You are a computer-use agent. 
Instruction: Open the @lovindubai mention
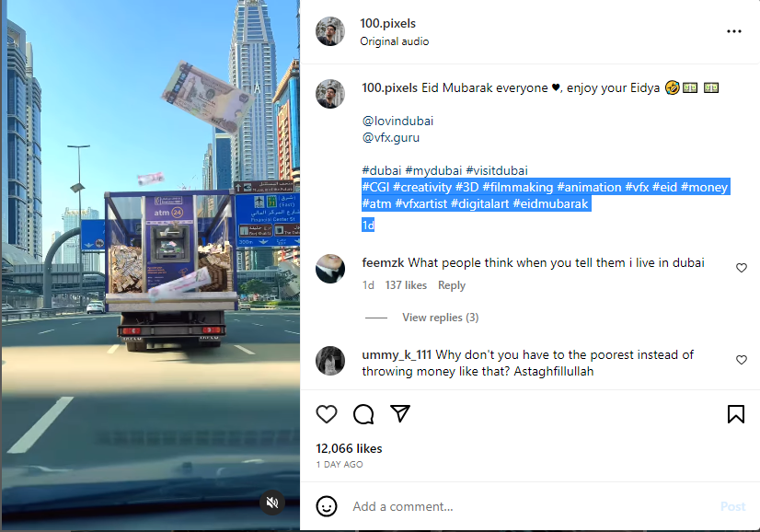click(397, 121)
